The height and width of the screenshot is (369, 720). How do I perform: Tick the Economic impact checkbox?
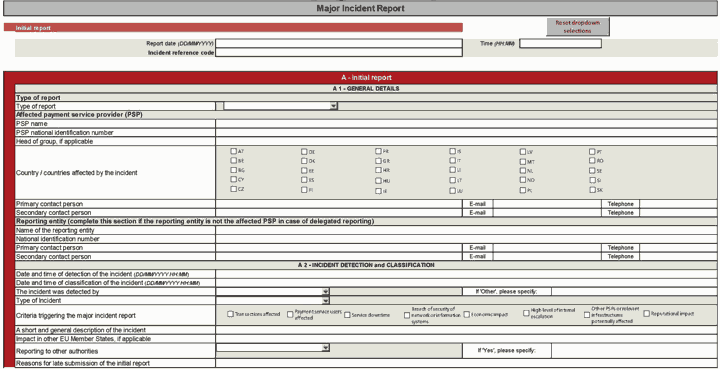pos(467,314)
